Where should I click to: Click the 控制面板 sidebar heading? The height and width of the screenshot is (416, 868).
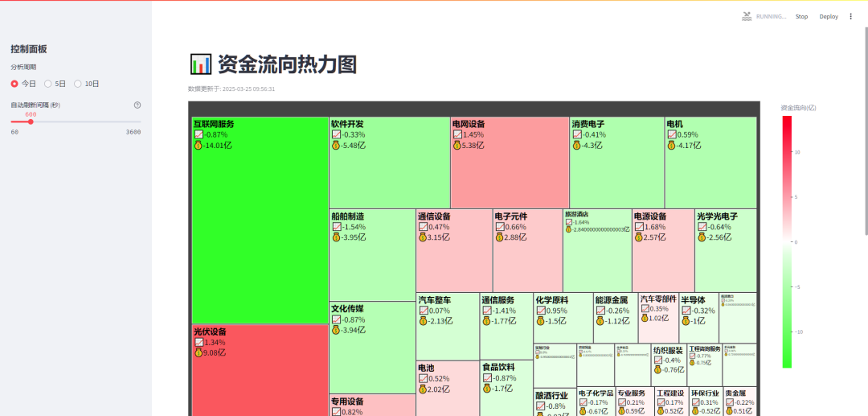pyautogui.click(x=29, y=49)
